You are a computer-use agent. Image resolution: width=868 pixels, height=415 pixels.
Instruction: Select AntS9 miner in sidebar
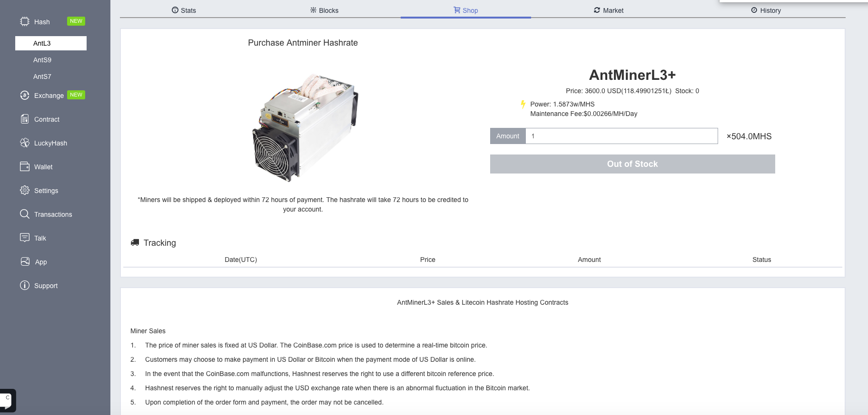(x=42, y=60)
